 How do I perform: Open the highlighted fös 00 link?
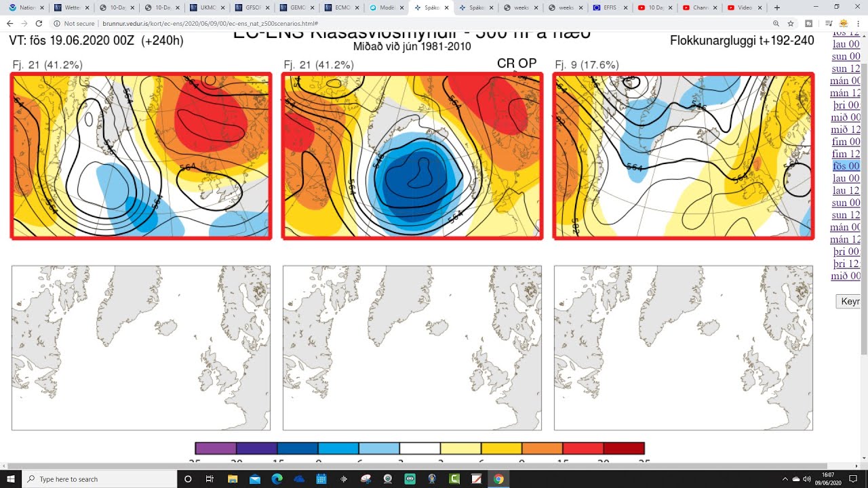pos(846,166)
